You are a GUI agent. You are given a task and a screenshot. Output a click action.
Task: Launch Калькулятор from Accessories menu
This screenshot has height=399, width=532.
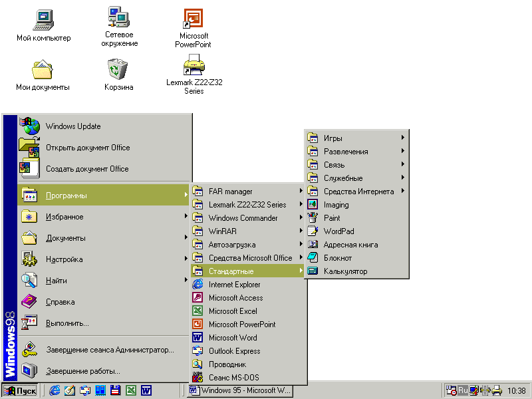point(356,271)
